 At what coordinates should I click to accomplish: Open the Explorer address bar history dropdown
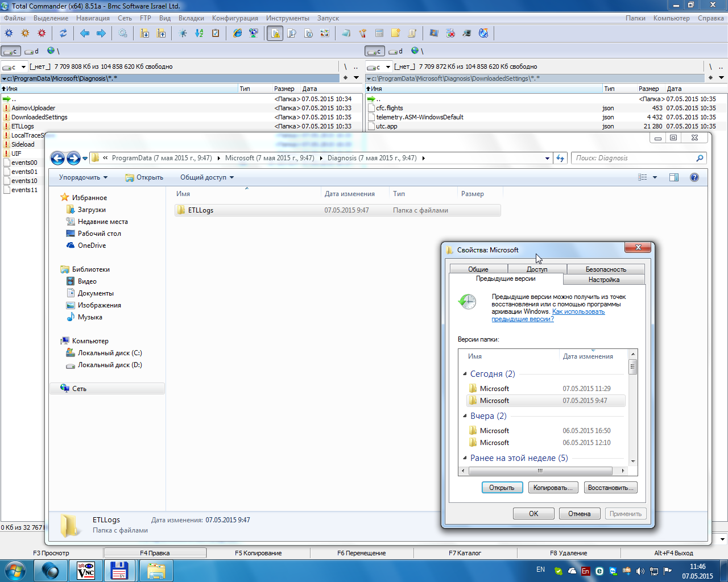tap(547, 158)
